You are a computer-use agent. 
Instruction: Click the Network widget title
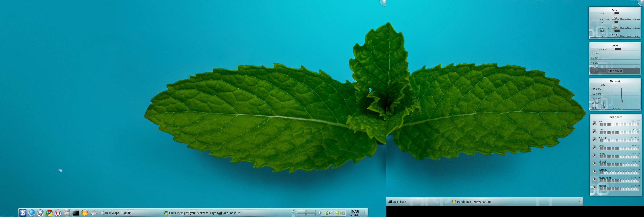[x=615, y=81]
